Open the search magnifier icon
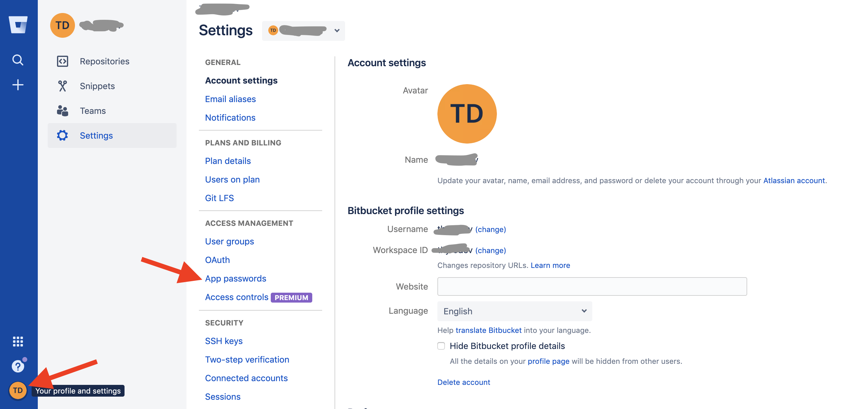This screenshot has width=868, height=409. (x=18, y=60)
